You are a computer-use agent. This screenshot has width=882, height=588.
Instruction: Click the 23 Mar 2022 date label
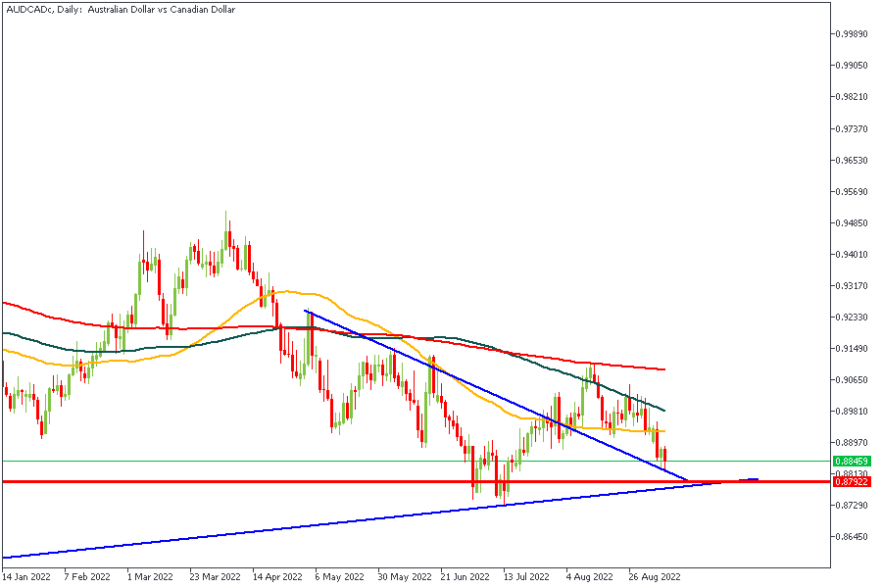pos(216,577)
